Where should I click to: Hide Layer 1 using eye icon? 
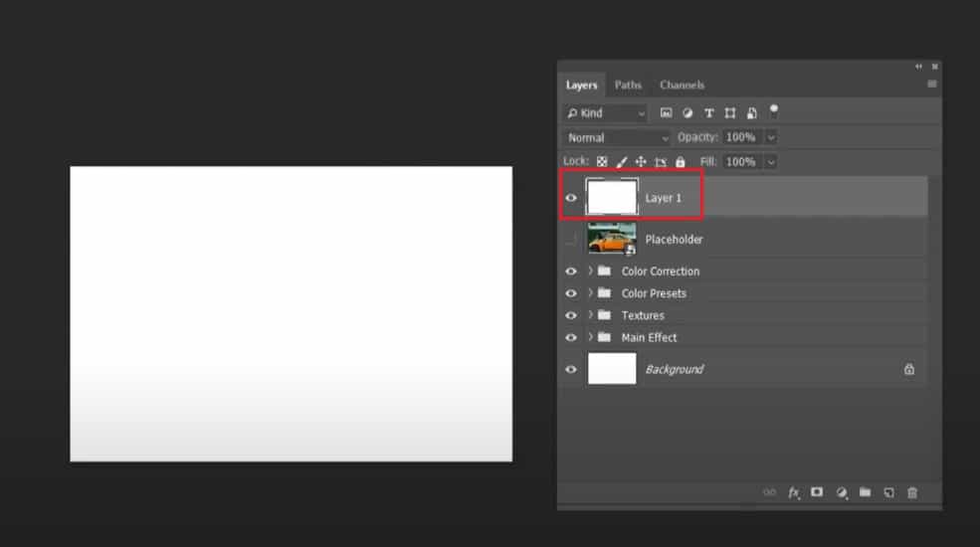571,198
